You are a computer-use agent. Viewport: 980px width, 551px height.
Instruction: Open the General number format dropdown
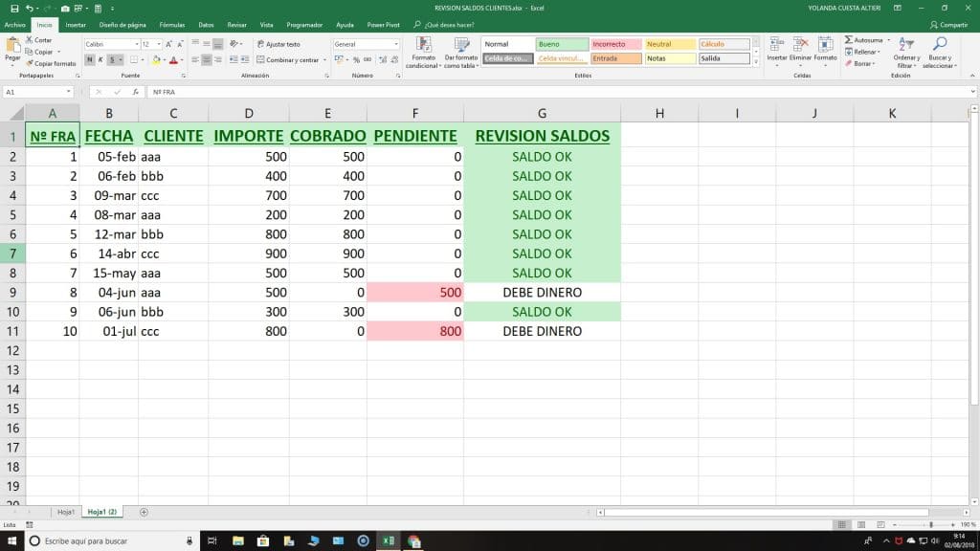395,44
